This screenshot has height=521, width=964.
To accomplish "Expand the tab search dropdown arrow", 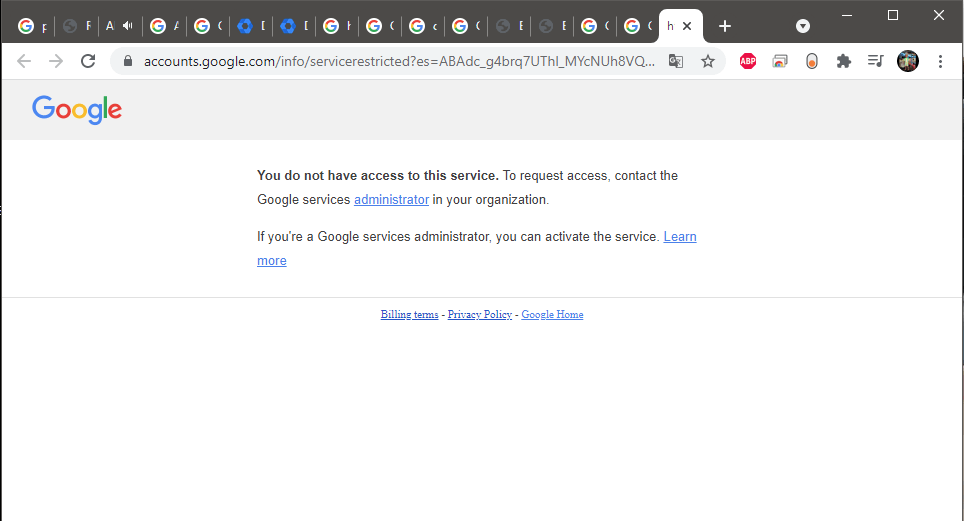I will click(802, 26).
